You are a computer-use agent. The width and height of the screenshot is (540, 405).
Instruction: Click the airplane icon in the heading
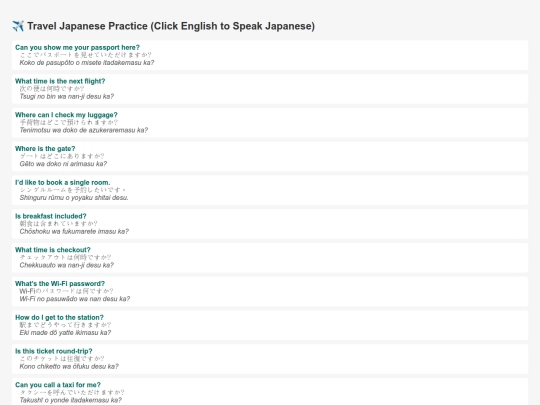18,26
